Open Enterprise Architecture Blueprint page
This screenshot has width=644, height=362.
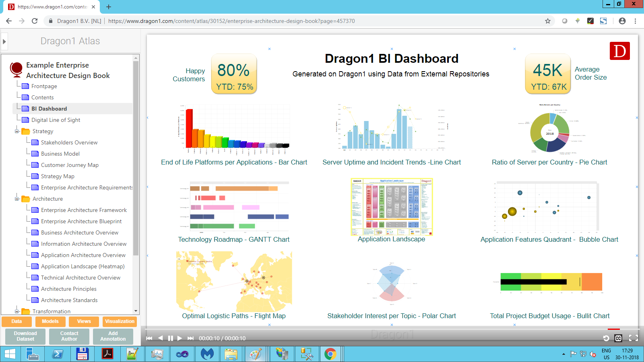pos(81,221)
